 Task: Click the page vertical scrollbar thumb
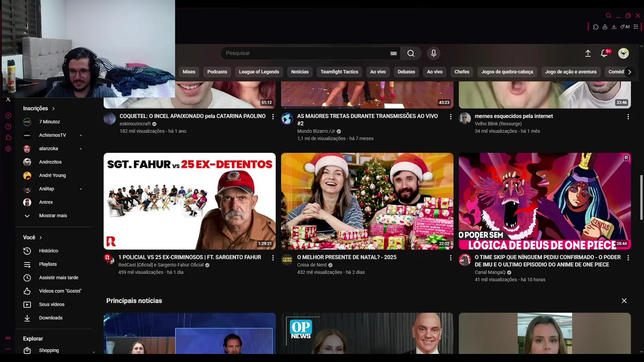(x=641, y=197)
